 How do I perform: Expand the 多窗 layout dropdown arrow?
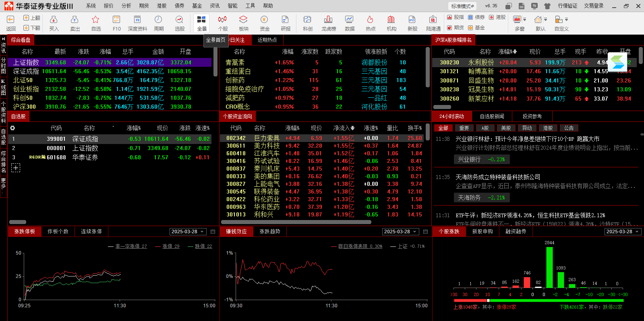click(x=525, y=19)
